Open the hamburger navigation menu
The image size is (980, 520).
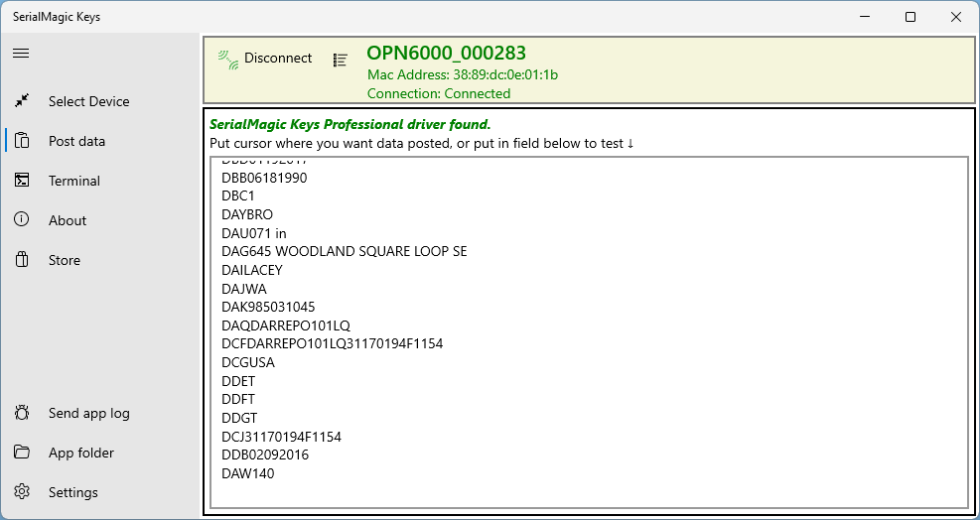[x=21, y=54]
